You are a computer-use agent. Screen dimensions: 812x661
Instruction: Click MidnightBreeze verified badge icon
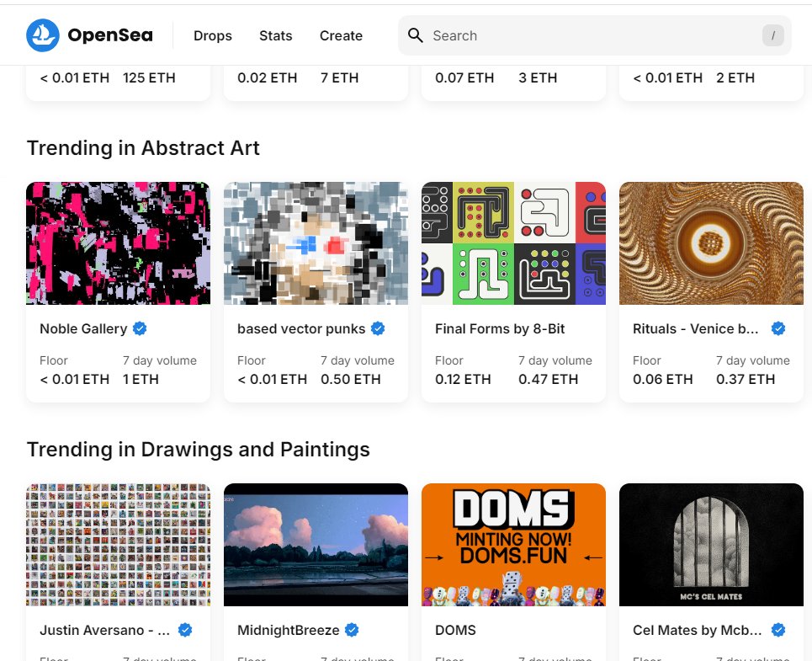(352, 630)
